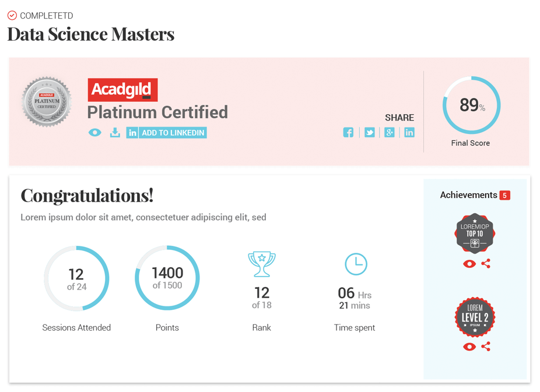This screenshot has height=392, width=540.
Task: View certificate using the blue eye icon
Action: click(x=94, y=132)
